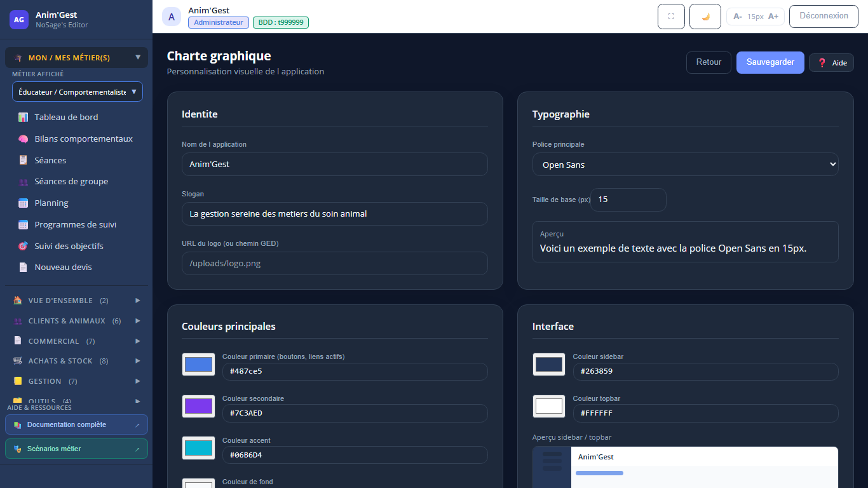Open the Couleur secondaire color swatch
This screenshot has width=868, height=488.
[x=198, y=406]
